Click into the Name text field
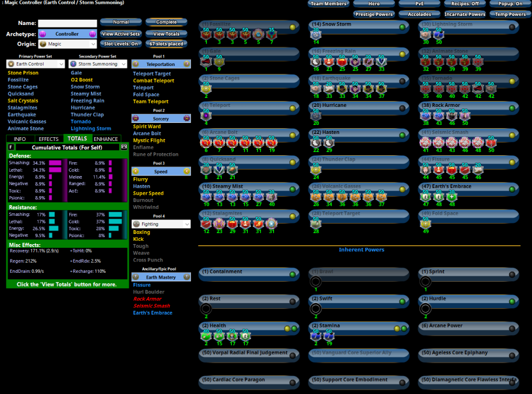This screenshot has width=532, height=394. 68,23
